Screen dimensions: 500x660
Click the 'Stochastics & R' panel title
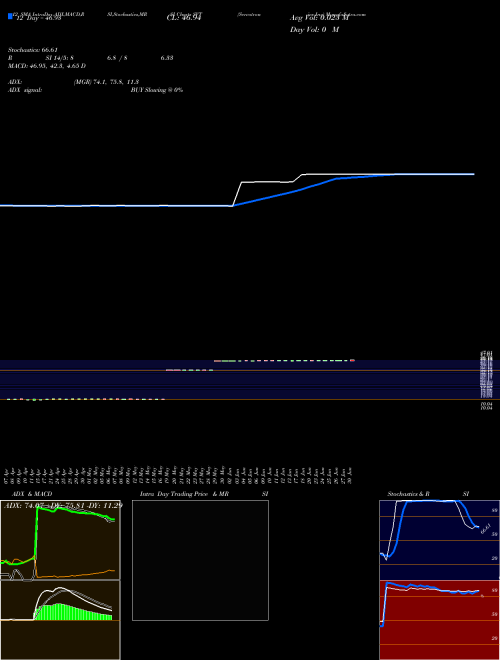[x=408, y=494]
